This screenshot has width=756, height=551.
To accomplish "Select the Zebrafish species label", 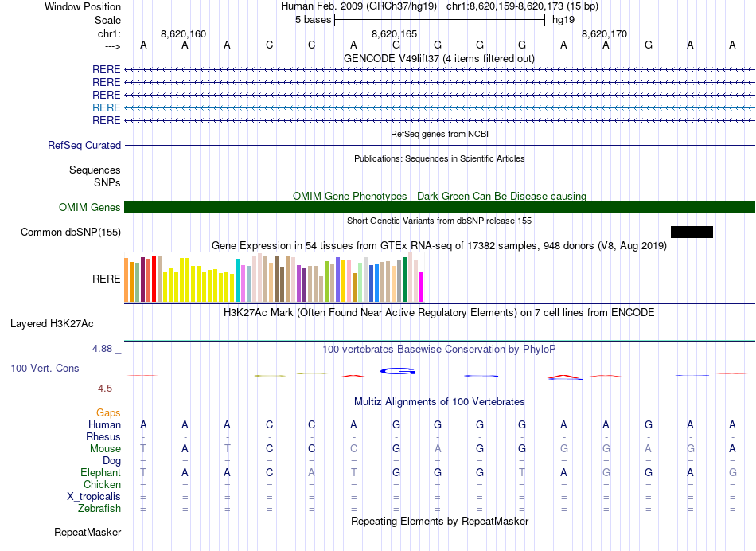I will coord(99,508).
